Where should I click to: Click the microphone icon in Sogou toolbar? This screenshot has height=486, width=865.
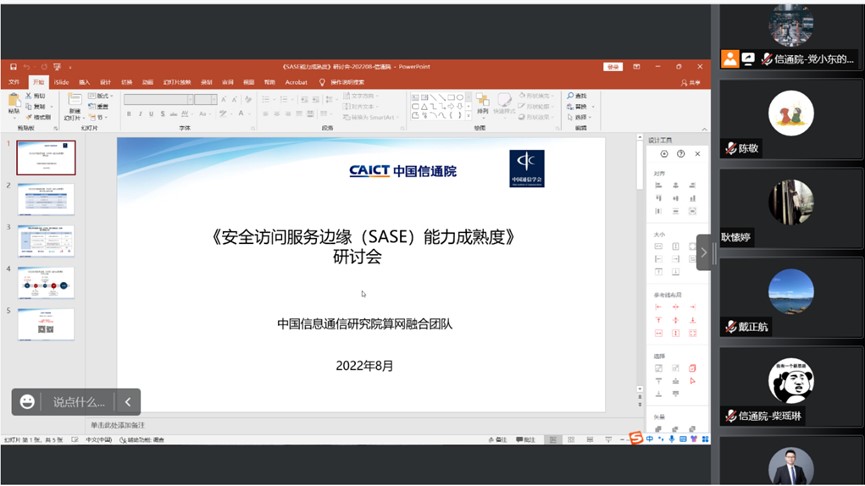pyautogui.click(x=671, y=439)
